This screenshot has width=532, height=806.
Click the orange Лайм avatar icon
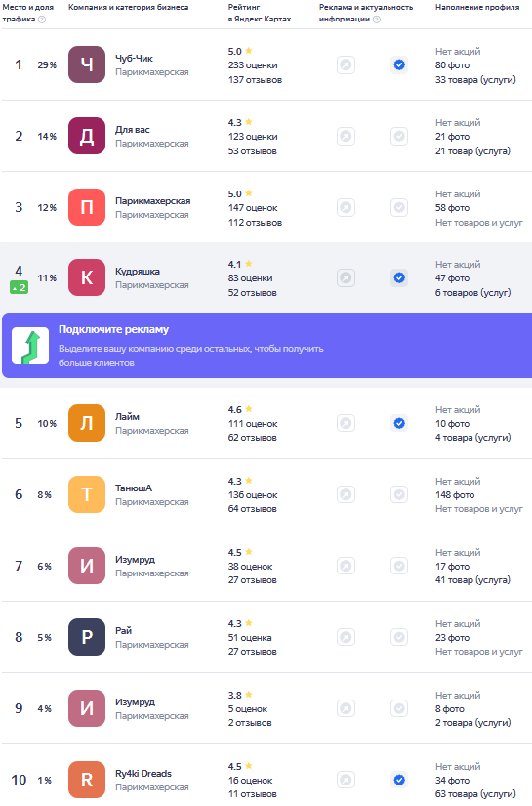click(x=87, y=423)
